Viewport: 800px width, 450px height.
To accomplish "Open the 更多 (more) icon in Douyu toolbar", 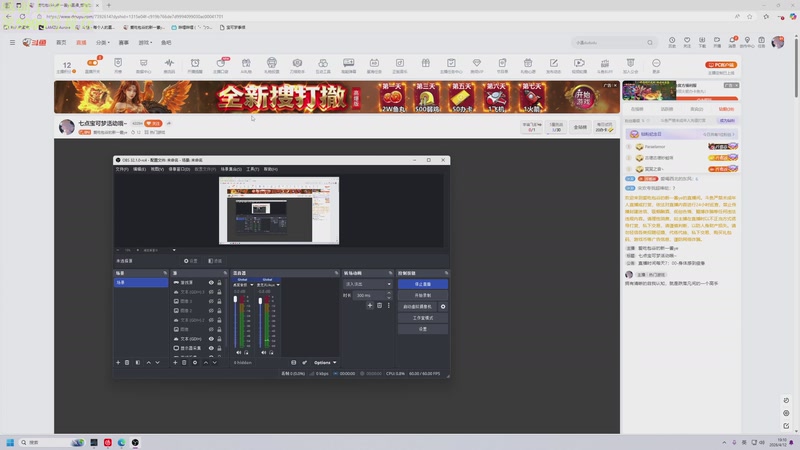I will [x=656, y=65].
